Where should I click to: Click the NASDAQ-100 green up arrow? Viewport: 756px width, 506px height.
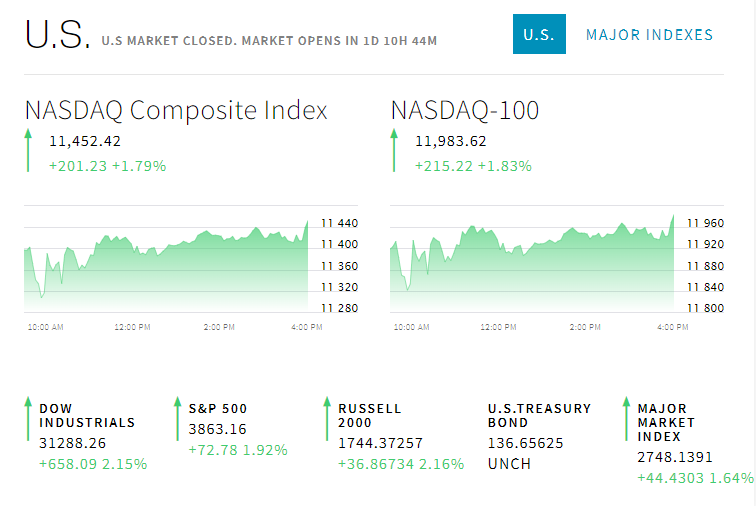[x=395, y=151]
